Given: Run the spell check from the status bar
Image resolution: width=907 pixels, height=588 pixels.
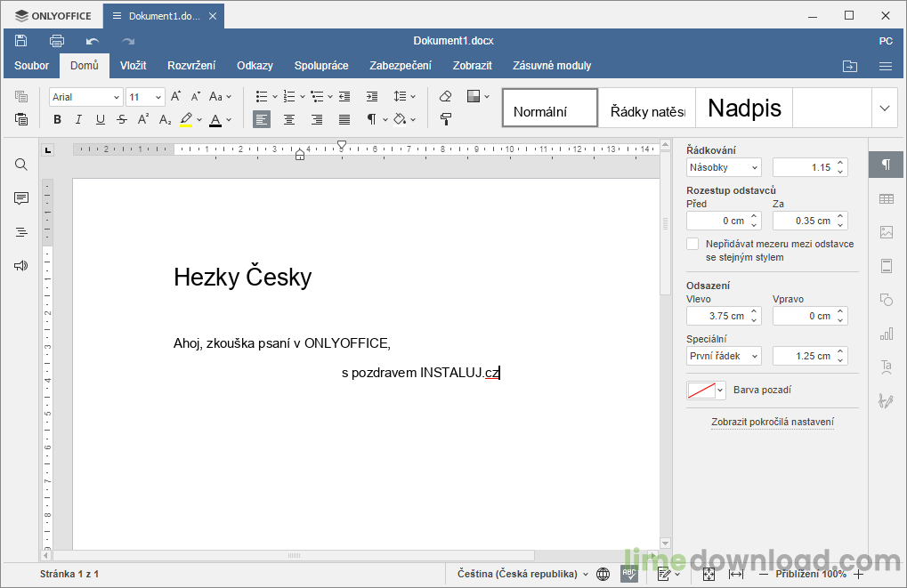Looking at the screenshot, I should click(628, 575).
